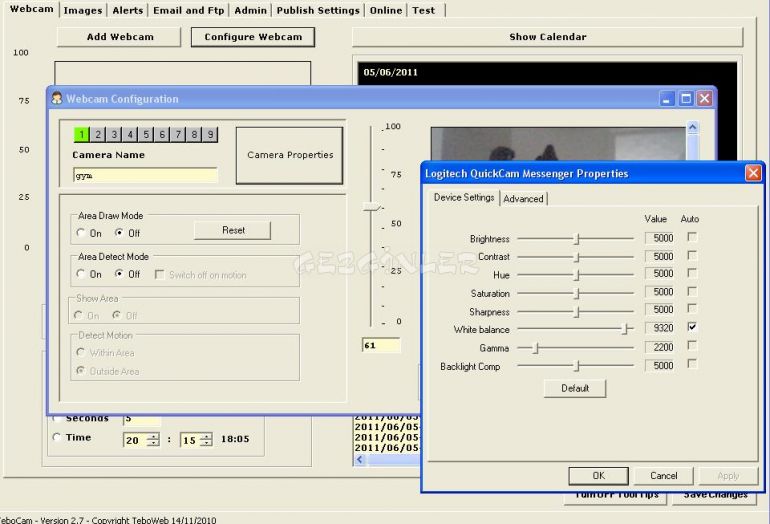Confirm with the OK button
This screenshot has width=770, height=524.
(x=599, y=475)
